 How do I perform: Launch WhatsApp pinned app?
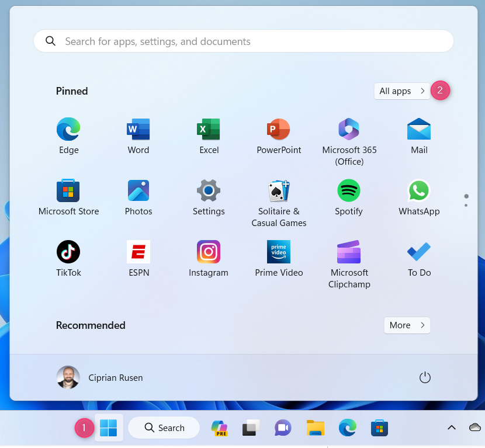pyautogui.click(x=419, y=197)
